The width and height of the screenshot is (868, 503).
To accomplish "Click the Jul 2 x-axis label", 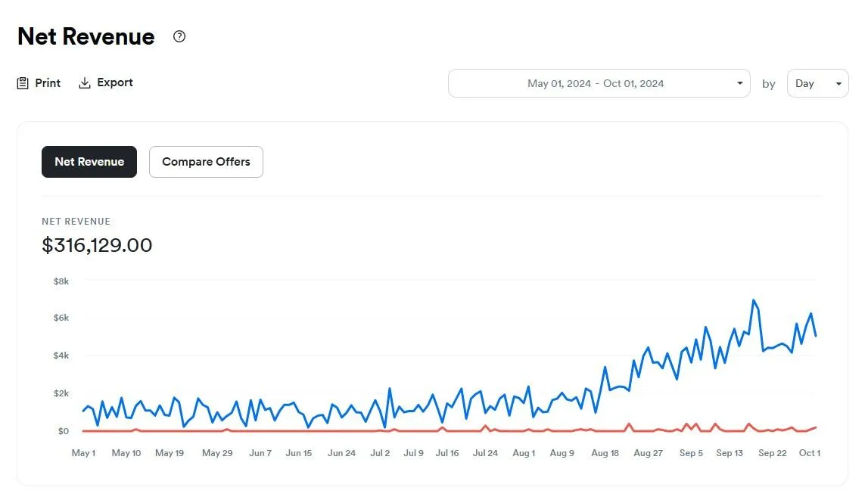I will [380, 452].
